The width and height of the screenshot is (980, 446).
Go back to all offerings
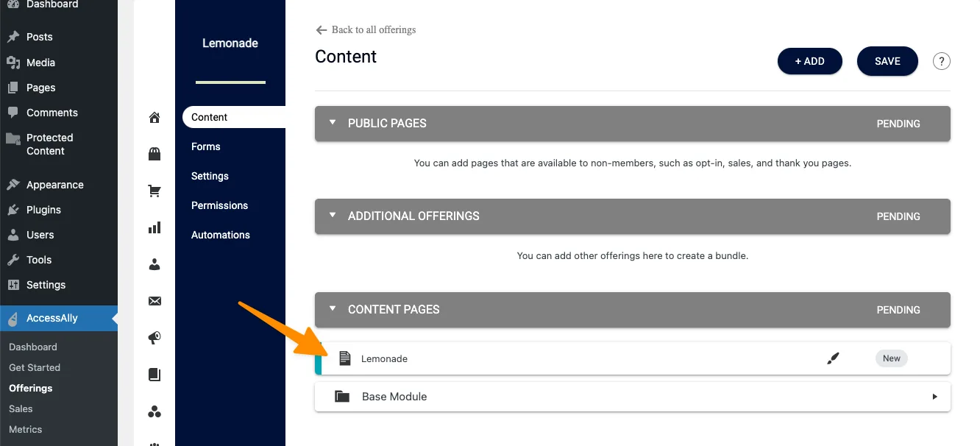366,30
